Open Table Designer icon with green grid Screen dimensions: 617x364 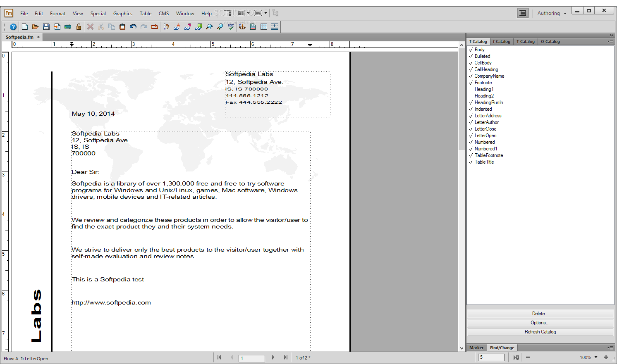tap(198, 27)
